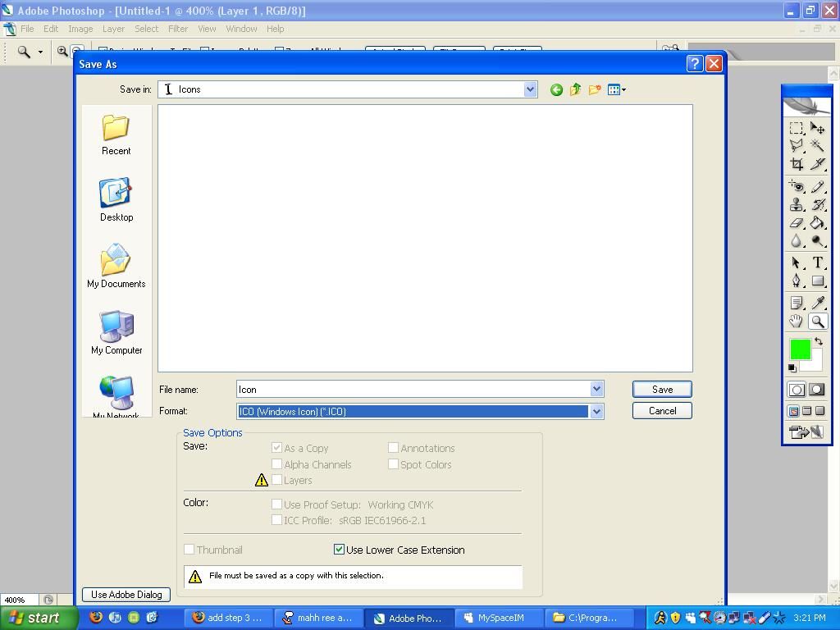
Task: Select the Type tool
Action: (817, 261)
